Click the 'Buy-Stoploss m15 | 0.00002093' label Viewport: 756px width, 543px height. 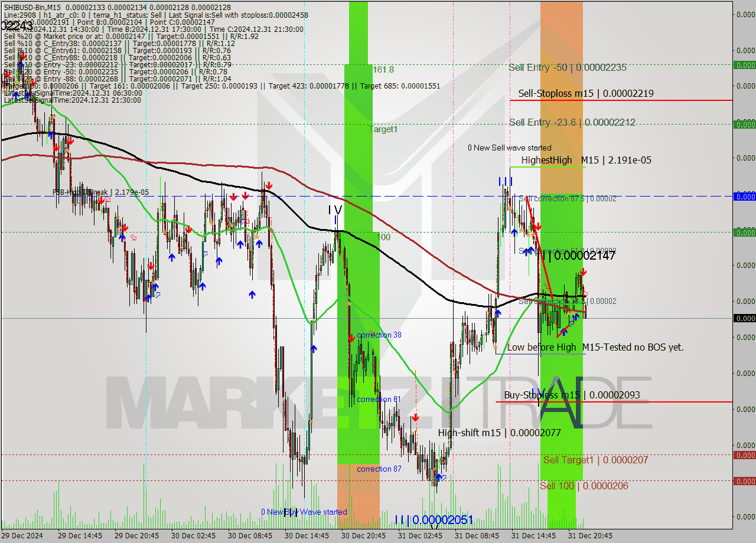572,395
